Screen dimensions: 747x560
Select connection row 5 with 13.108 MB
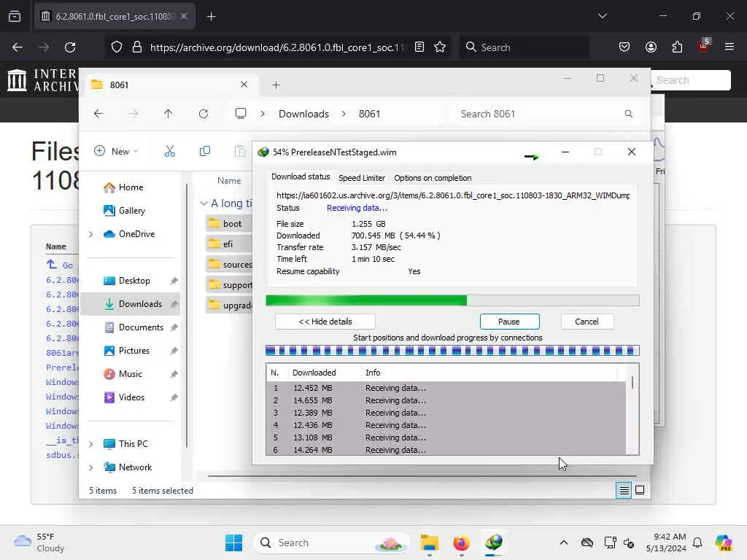(x=446, y=437)
